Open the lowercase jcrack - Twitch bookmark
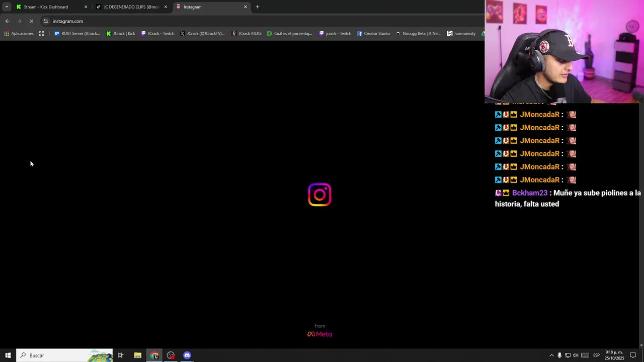This screenshot has height=362, width=644. [335, 34]
